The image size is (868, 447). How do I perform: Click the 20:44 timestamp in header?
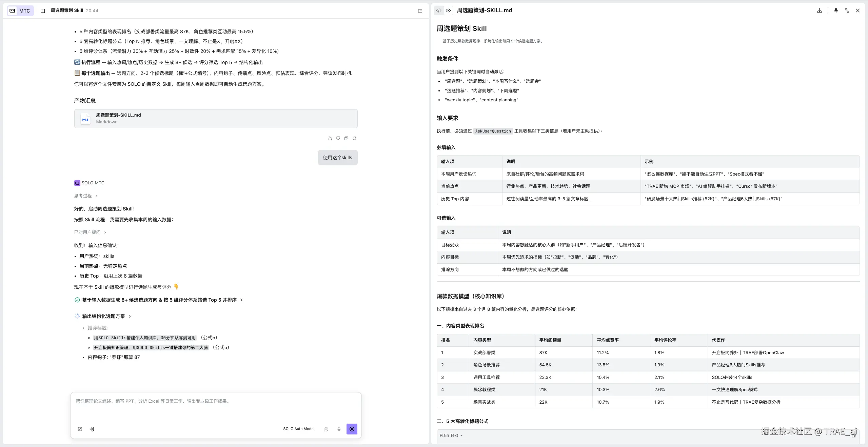point(92,11)
